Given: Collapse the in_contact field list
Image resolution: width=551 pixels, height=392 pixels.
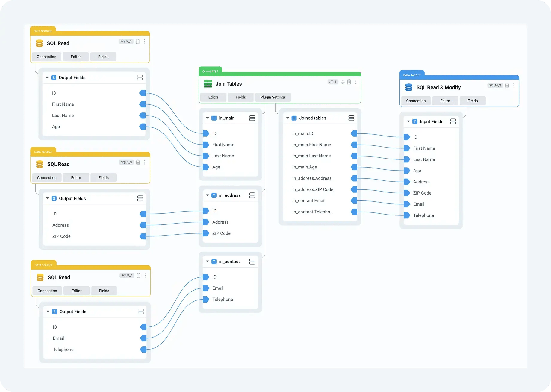Looking at the screenshot, I should 208,262.
